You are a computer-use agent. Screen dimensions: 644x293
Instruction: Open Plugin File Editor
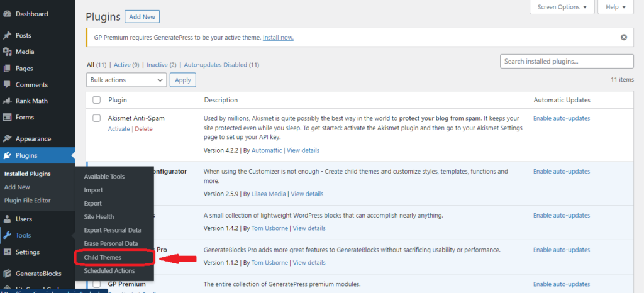tap(27, 201)
